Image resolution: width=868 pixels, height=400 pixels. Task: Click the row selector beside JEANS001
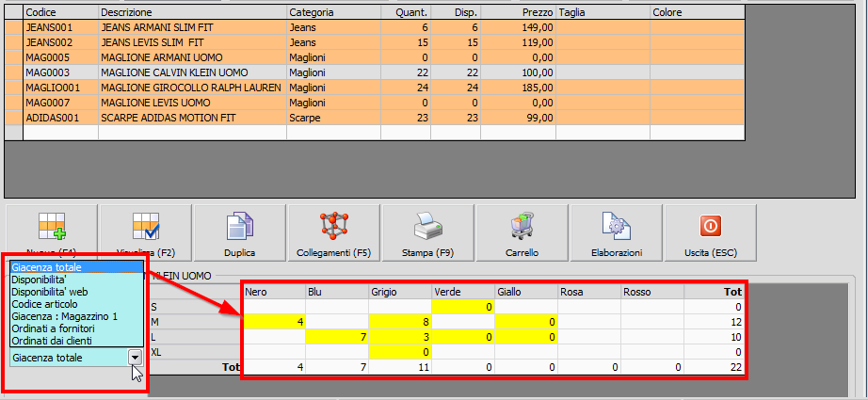[14, 26]
